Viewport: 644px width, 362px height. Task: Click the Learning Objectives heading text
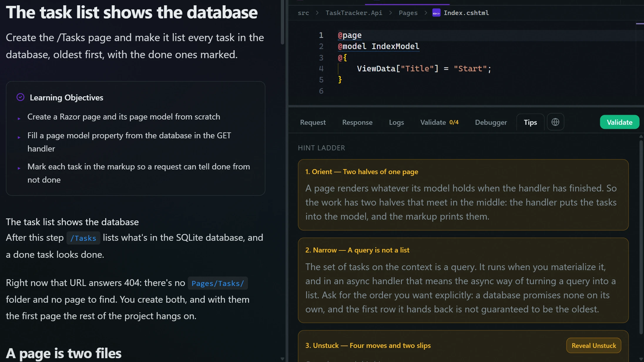tap(66, 97)
